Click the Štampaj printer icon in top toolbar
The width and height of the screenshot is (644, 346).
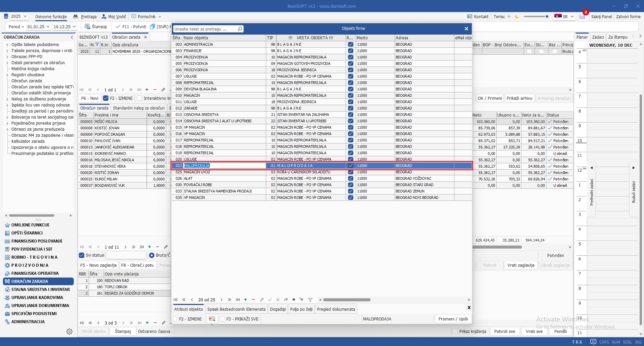(x=88, y=27)
